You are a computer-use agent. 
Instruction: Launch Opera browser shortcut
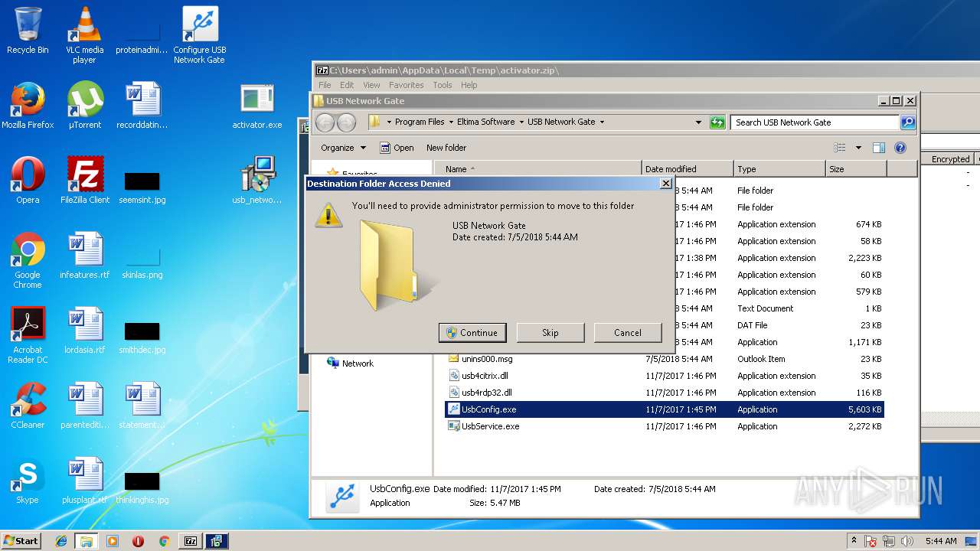pos(28,181)
